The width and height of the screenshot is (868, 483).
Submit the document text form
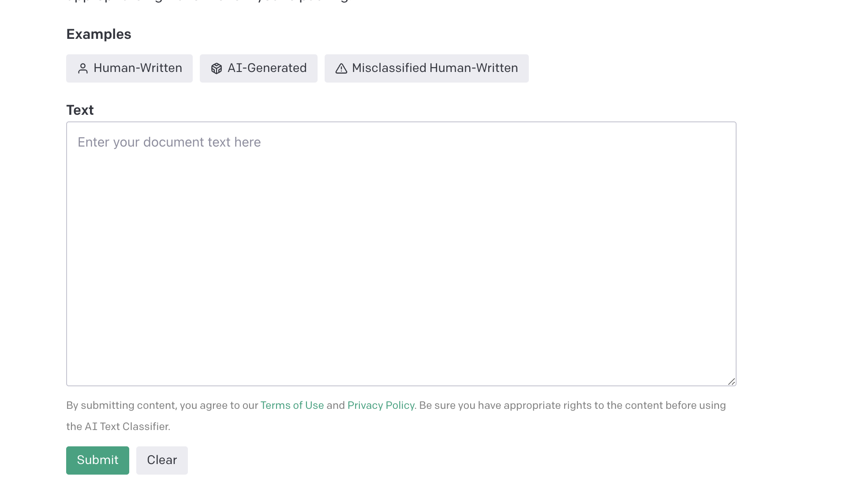97,460
